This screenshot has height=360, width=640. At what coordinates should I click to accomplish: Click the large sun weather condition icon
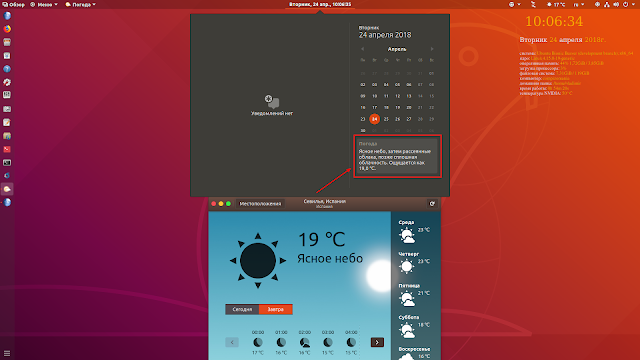[258, 261]
